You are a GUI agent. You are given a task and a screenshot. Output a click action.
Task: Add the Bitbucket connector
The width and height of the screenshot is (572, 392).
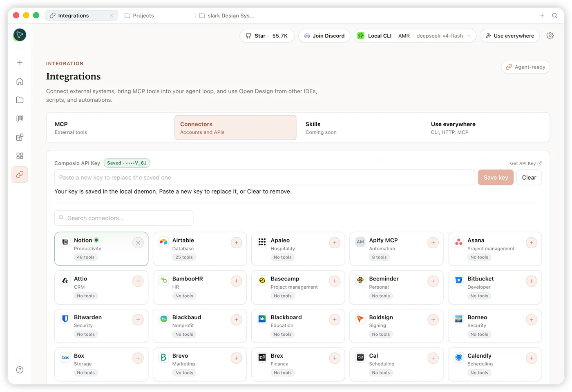point(531,281)
